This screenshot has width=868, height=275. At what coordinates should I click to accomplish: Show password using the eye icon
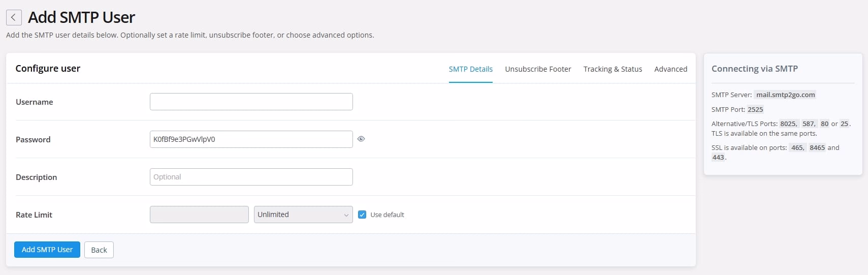point(361,139)
